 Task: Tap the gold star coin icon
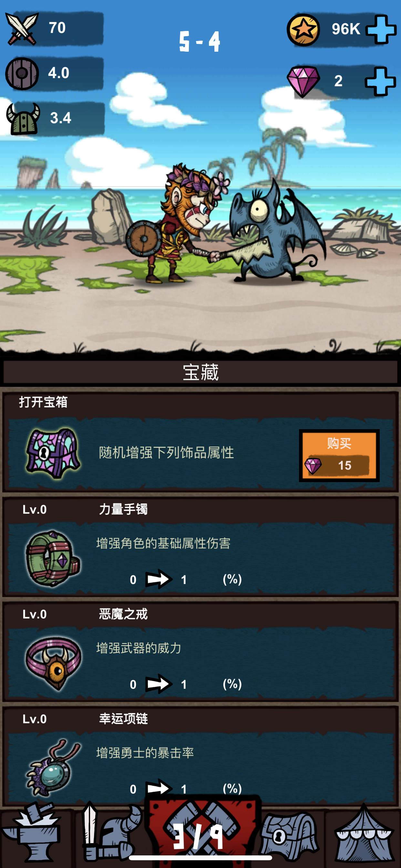303,30
